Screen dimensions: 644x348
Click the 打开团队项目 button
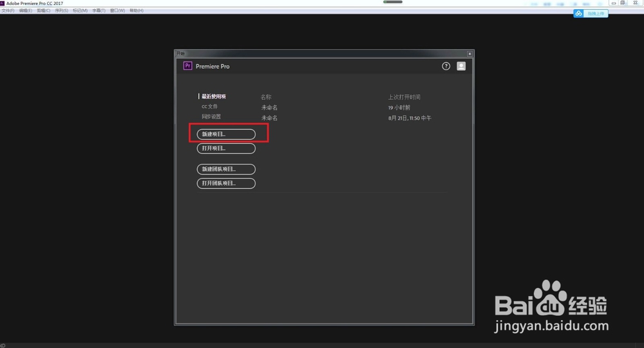click(x=226, y=183)
